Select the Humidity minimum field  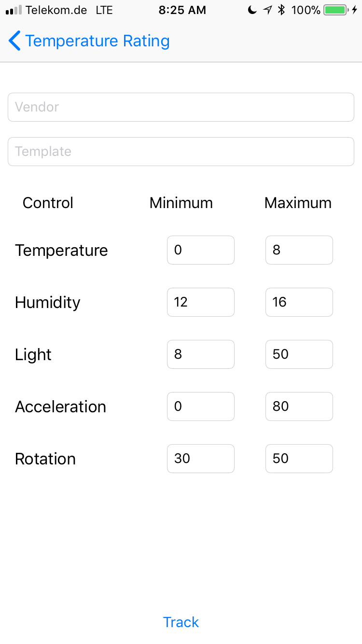201,302
